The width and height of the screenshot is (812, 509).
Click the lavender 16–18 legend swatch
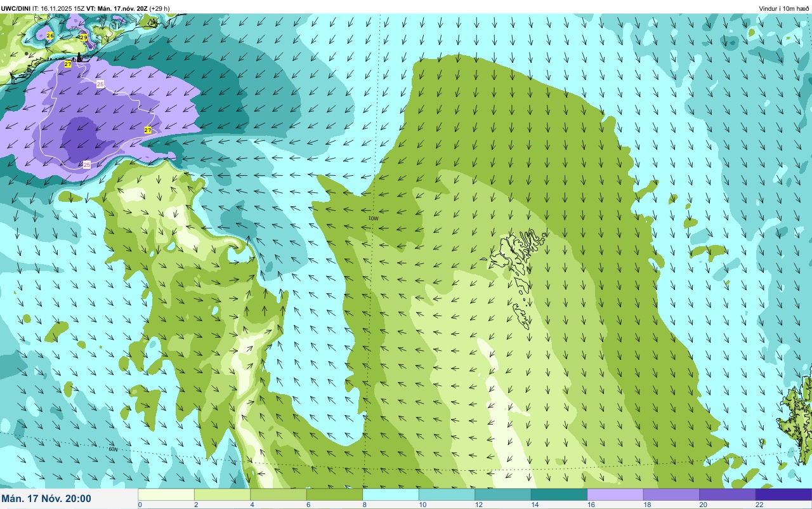click(615, 494)
